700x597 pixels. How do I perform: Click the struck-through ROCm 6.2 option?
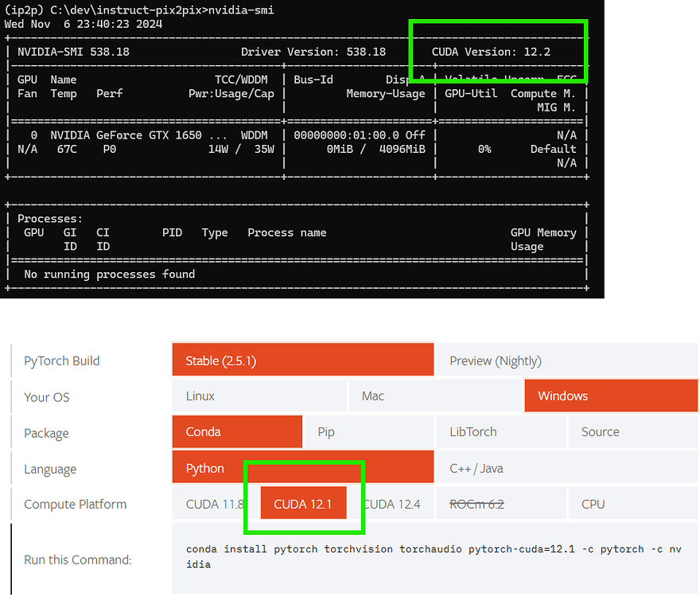pyautogui.click(x=501, y=504)
